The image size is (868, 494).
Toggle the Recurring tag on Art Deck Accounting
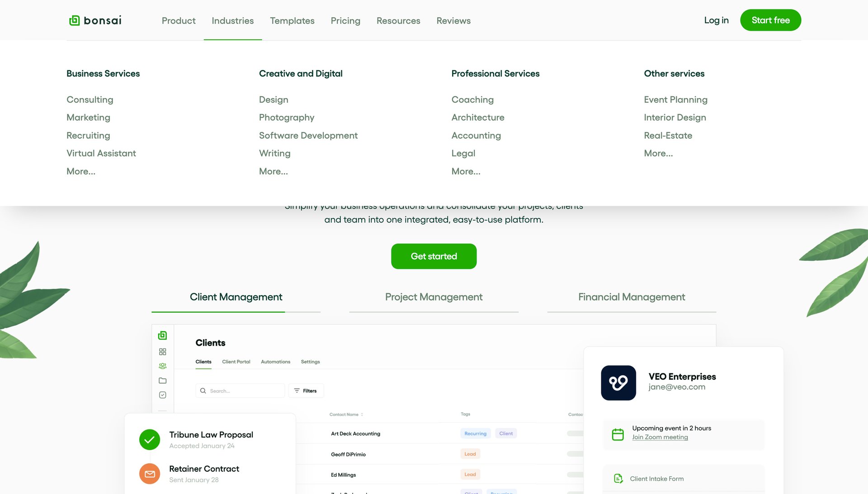click(x=475, y=433)
